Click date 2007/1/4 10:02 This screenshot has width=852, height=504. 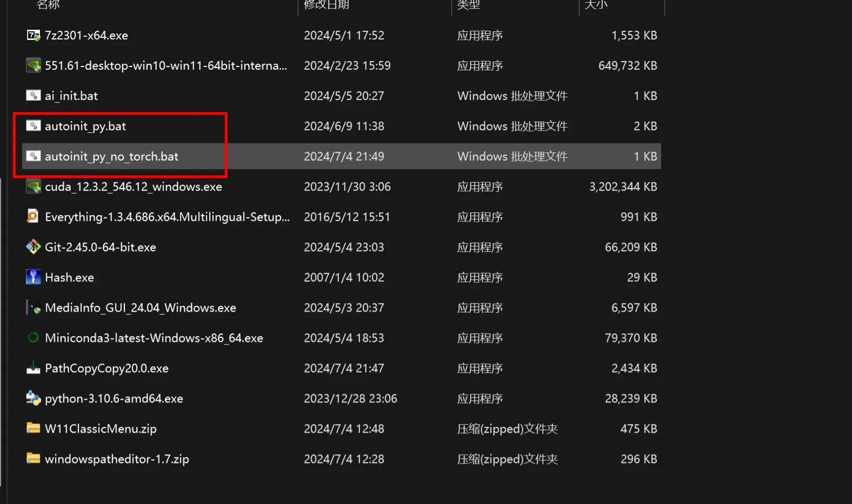[344, 278]
